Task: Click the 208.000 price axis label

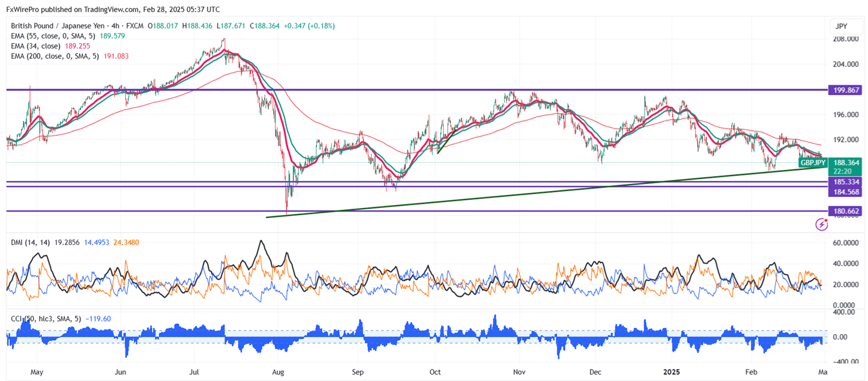Action: pos(846,38)
